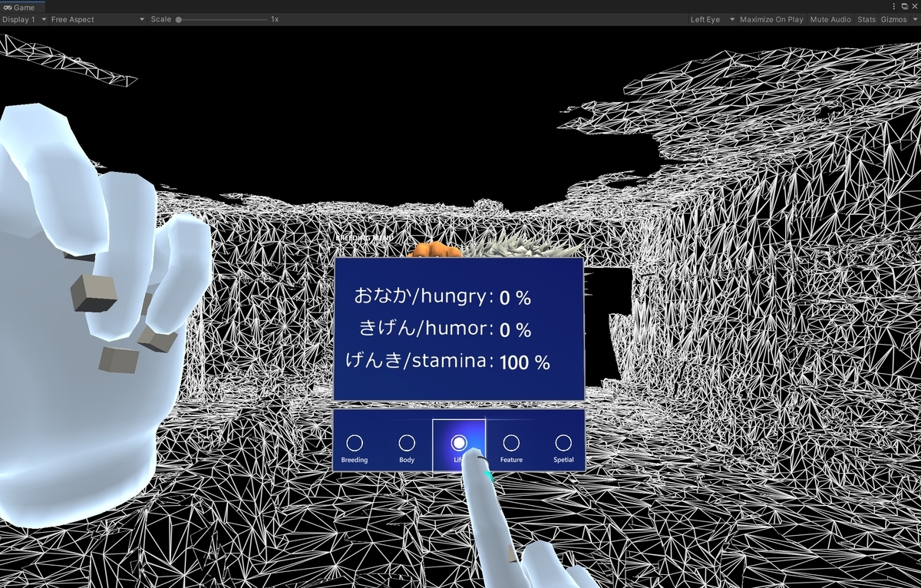Select the Feature radio button
Viewport: 921px width, 588px height.
tap(511, 443)
